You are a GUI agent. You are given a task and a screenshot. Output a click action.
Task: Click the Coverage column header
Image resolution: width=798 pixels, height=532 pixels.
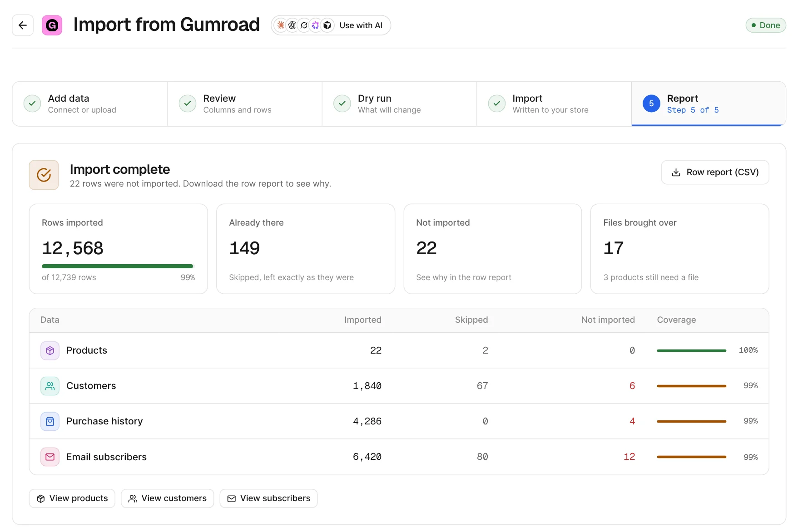click(x=676, y=320)
